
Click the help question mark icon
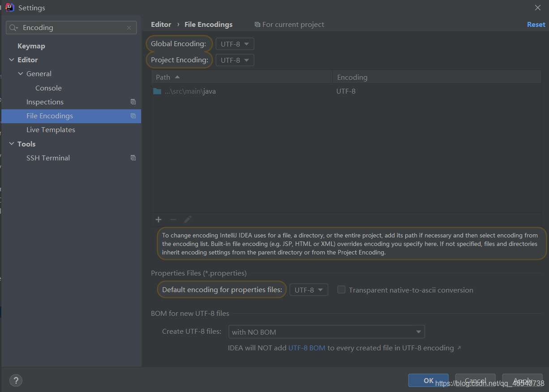pyautogui.click(x=16, y=380)
